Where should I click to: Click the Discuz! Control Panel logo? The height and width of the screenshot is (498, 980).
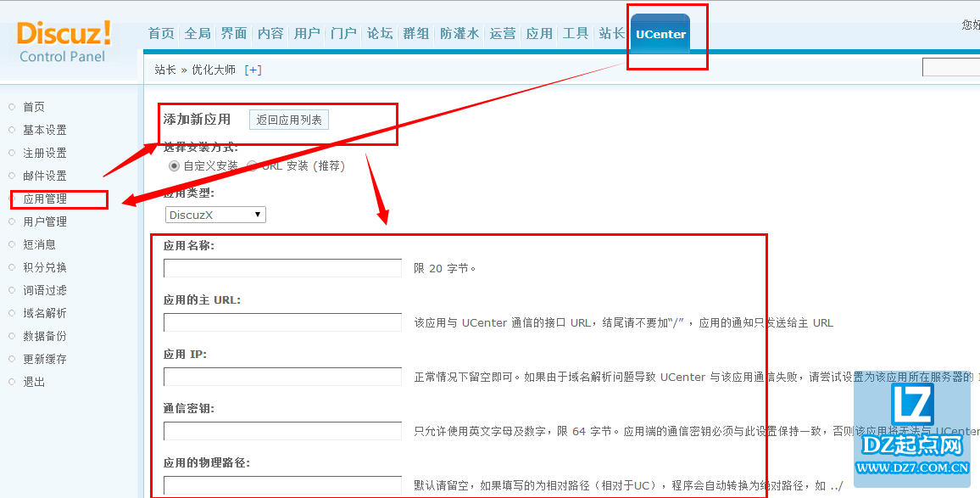click(x=64, y=42)
